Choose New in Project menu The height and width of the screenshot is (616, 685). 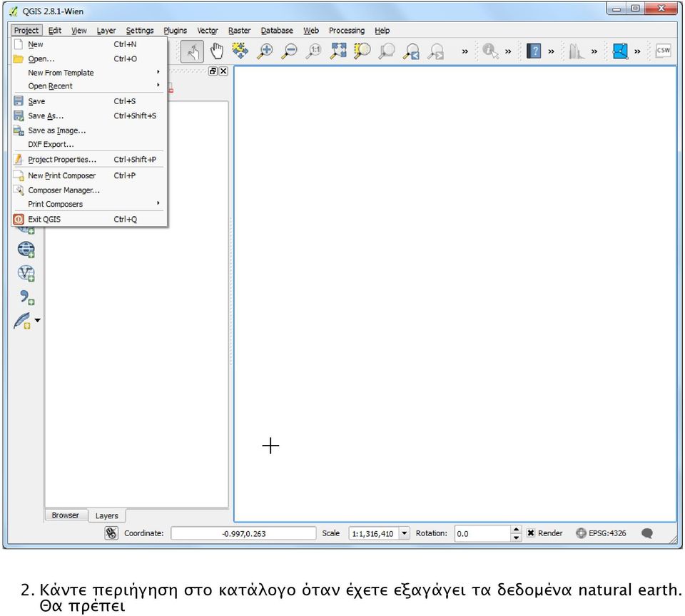click(x=89, y=44)
